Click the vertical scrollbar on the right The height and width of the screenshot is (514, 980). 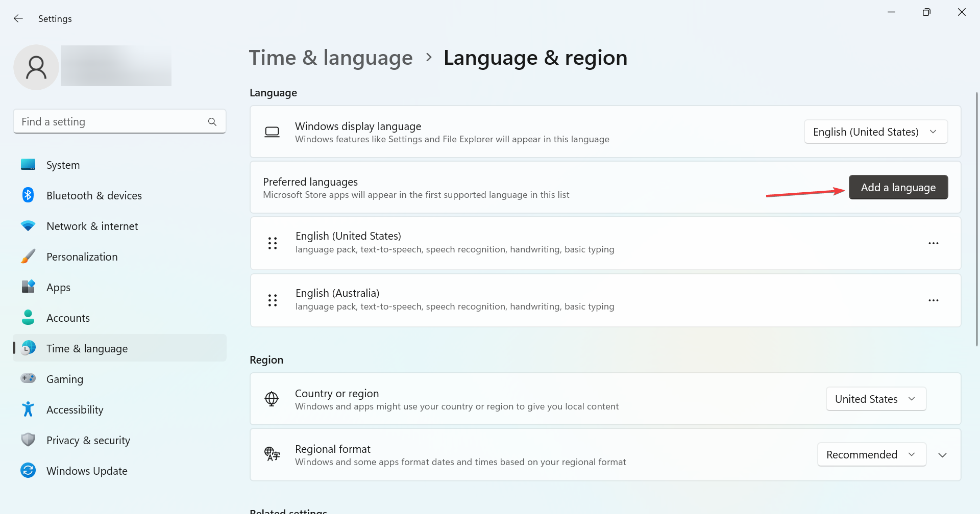click(976, 219)
